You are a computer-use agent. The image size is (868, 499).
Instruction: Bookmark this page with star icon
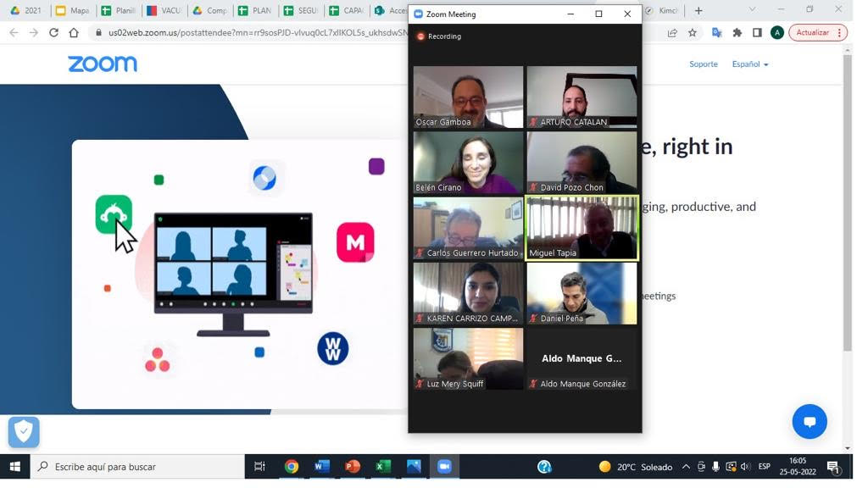tap(693, 33)
